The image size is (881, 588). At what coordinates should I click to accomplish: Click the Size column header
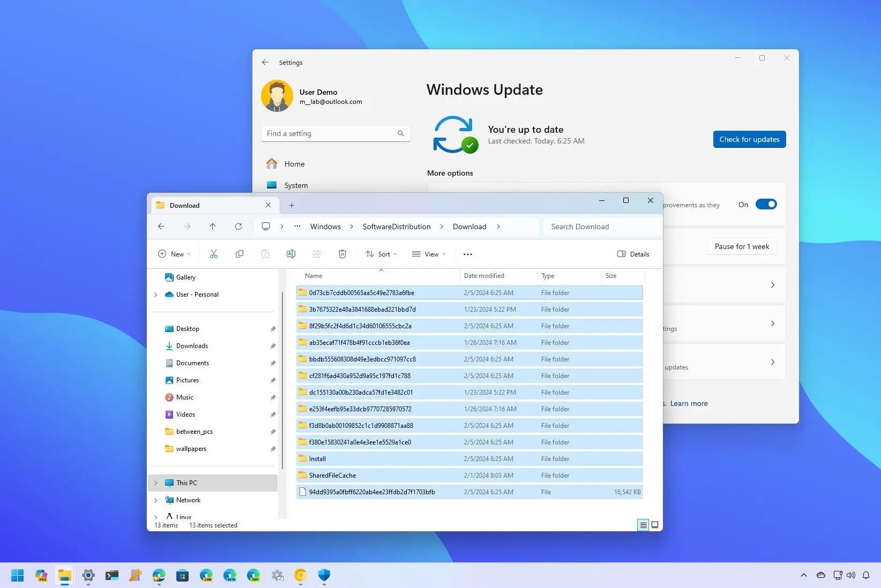(x=623, y=276)
